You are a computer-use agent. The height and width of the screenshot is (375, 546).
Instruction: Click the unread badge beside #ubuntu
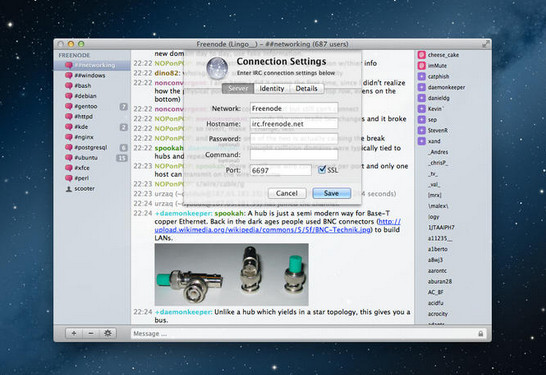(122, 158)
